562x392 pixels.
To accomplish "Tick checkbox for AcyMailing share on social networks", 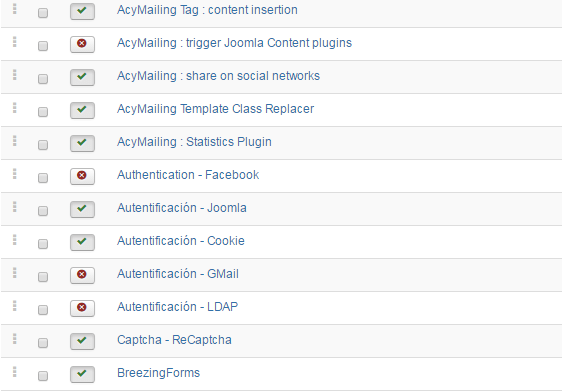I will pos(43,79).
